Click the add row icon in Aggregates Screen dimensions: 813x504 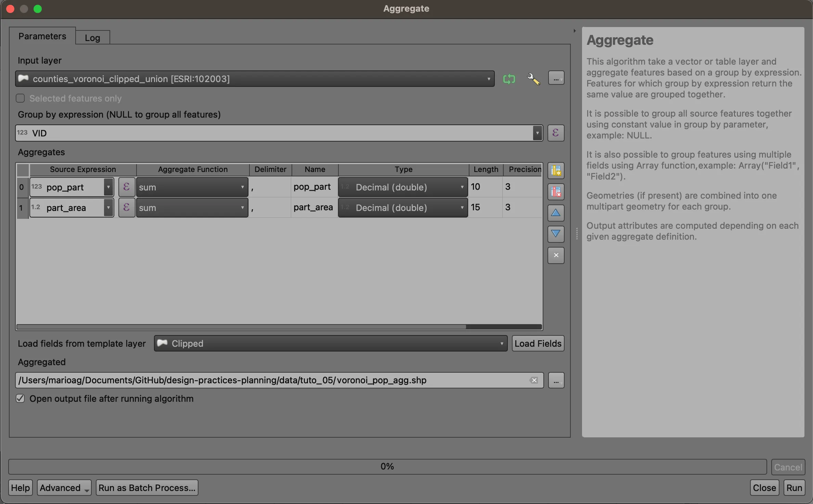click(556, 170)
